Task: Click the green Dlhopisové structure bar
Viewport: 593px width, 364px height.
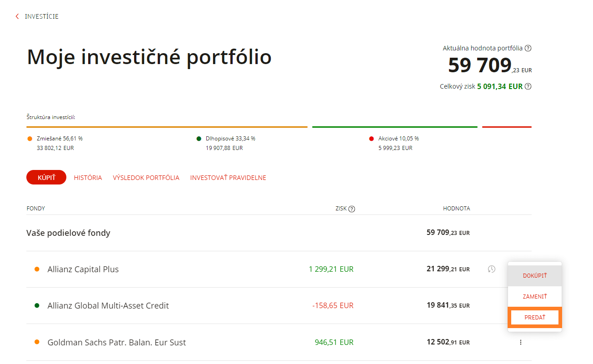Action: tap(395, 127)
